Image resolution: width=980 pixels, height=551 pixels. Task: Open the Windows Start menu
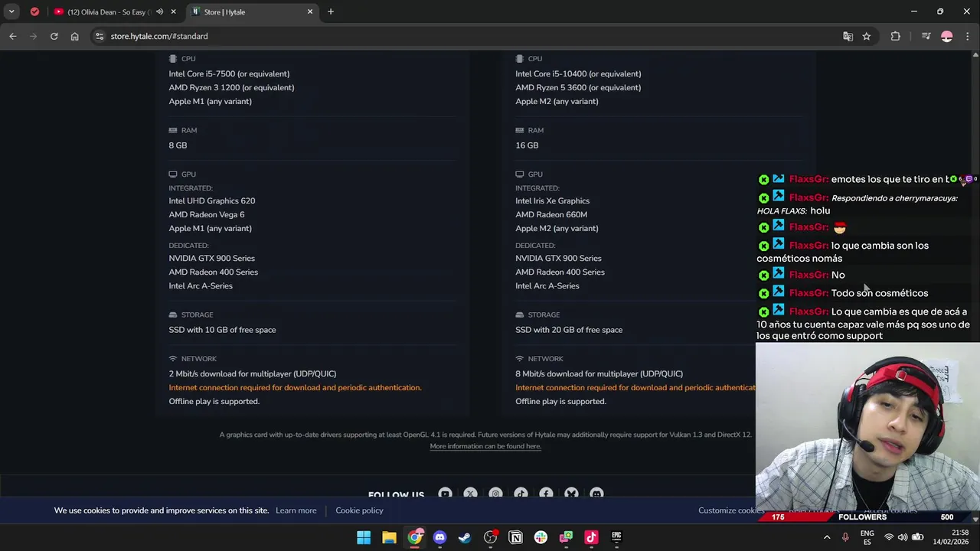pos(364,537)
